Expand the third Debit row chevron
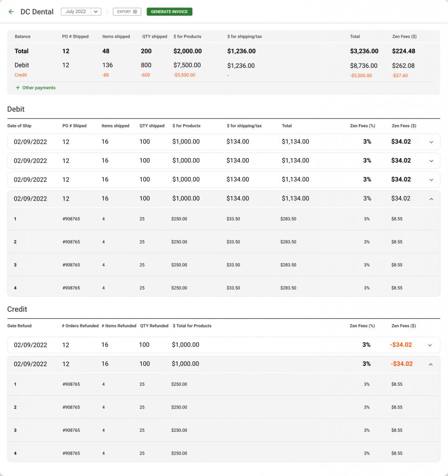448x476 pixels. 431,180
